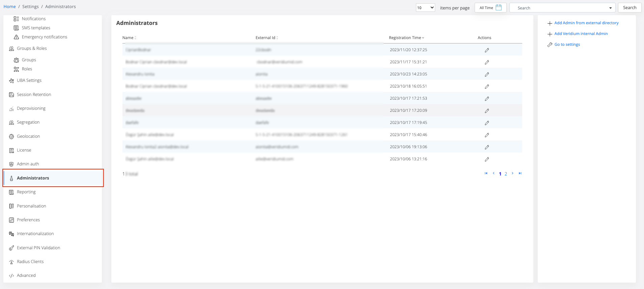Click pencil icon for 2023/10/06 13:21:16 entry
This screenshot has height=289, width=644.
[x=487, y=159]
